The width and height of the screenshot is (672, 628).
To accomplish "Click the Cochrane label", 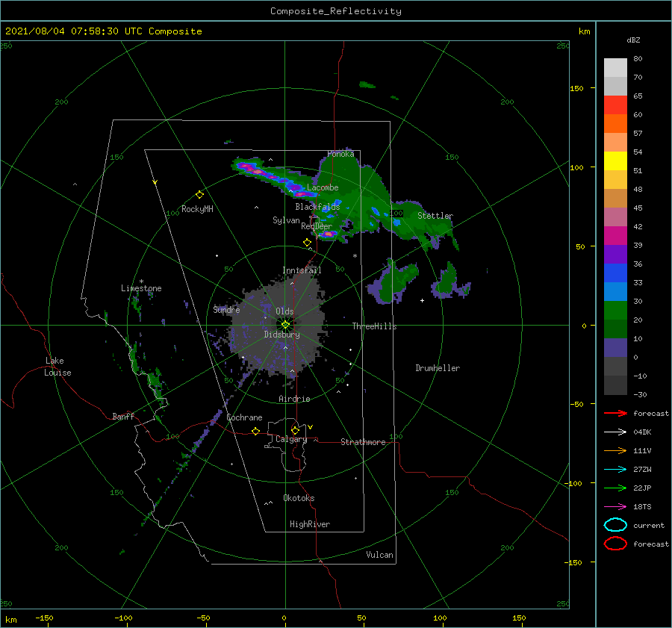I will point(244,417).
